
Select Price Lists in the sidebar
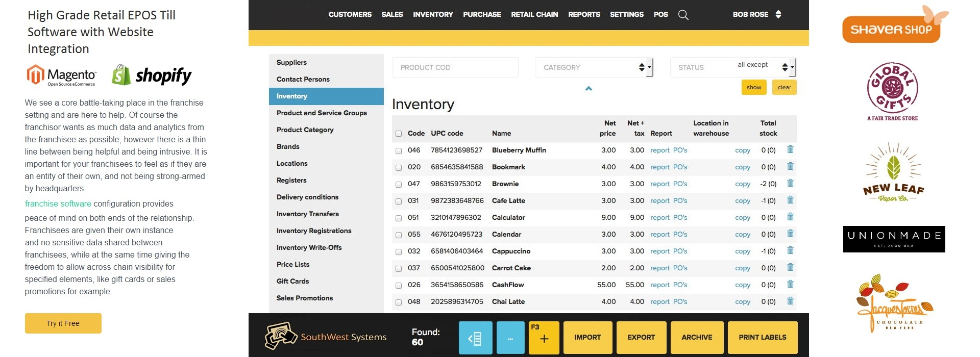(293, 264)
